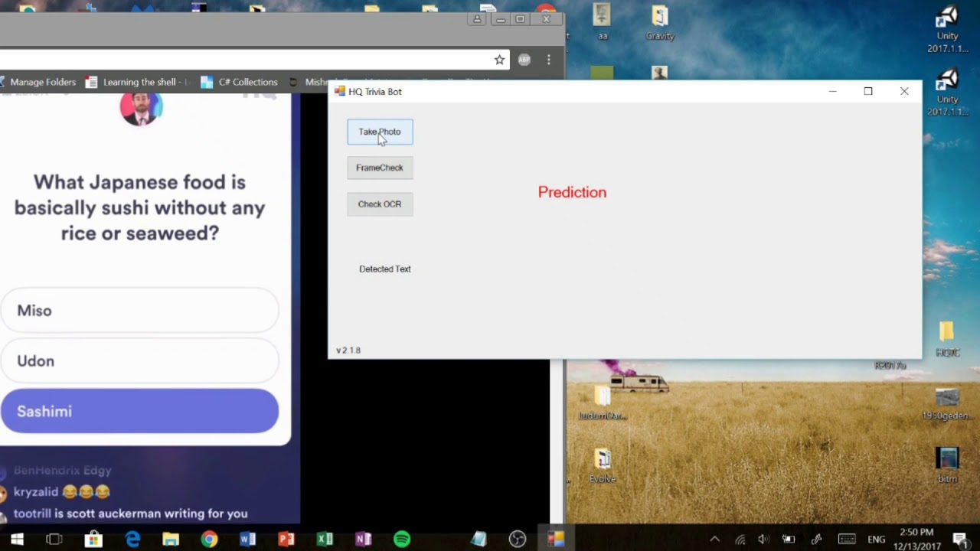Click the HQ Trivia Bot title icon
The image size is (980, 551).
coord(340,91)
